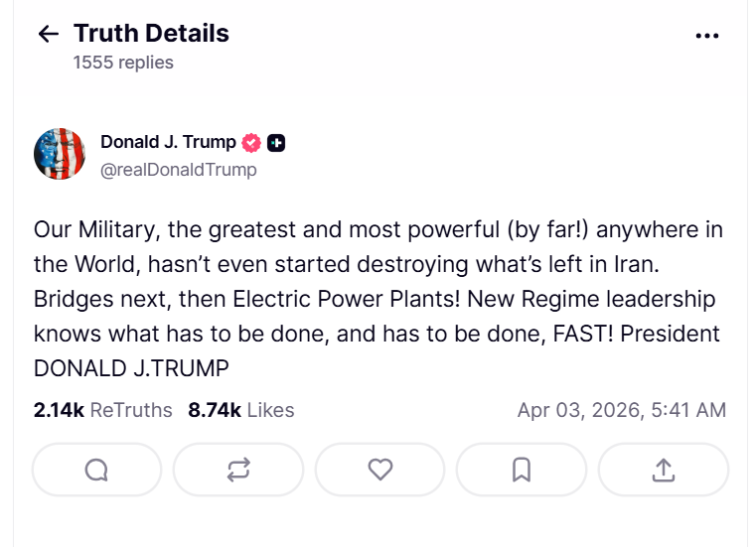Screen dimensions: 756x547
Task: Open the Donald J. Trump display name
Action: point(168,142)
